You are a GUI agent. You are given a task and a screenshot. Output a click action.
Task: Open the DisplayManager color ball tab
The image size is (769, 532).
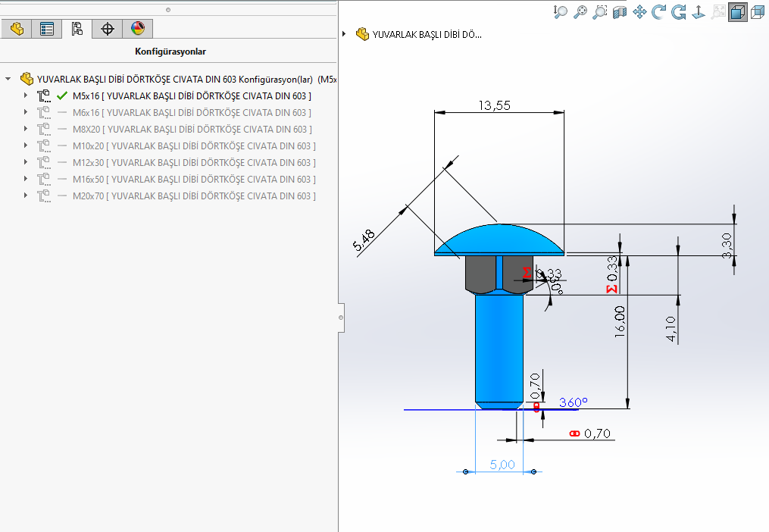coord(137,29)
